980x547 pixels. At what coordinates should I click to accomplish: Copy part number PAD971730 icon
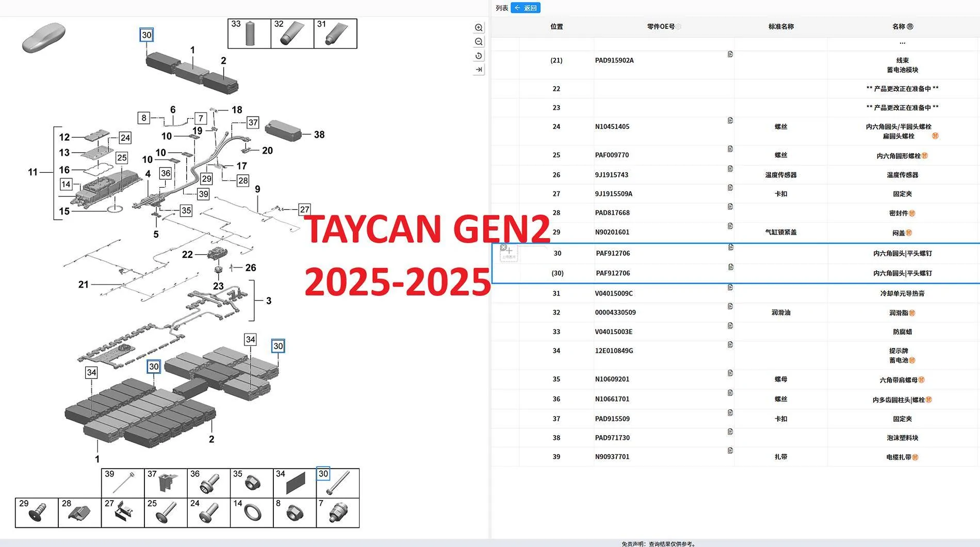(730, 432)
